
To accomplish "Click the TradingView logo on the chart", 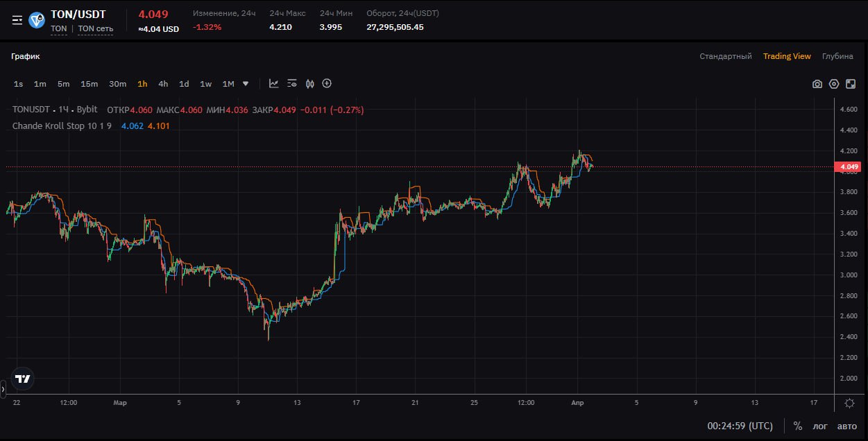I will [x=23, y=378].
